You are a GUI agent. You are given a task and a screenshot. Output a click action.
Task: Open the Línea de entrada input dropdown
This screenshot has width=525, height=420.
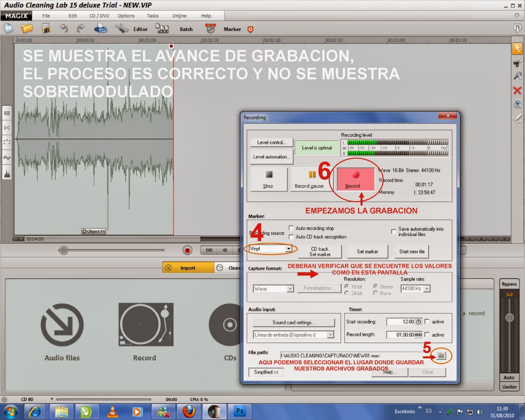(330, 335)
